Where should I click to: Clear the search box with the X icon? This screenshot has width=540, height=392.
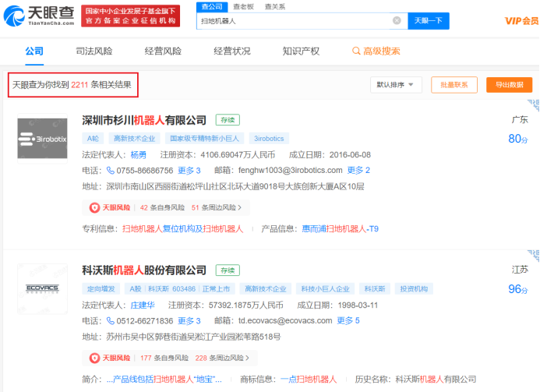397,21
